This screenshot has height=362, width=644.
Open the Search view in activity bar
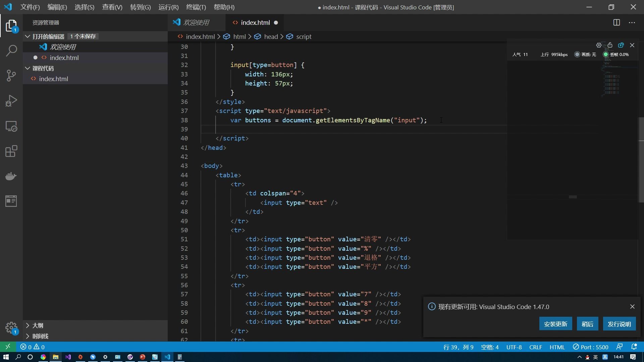[x=11, y=51]
